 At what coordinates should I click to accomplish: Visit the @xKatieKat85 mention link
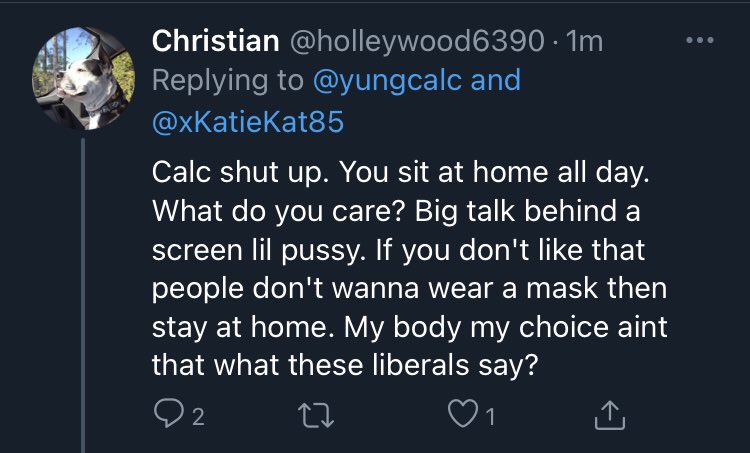[248, 121]
